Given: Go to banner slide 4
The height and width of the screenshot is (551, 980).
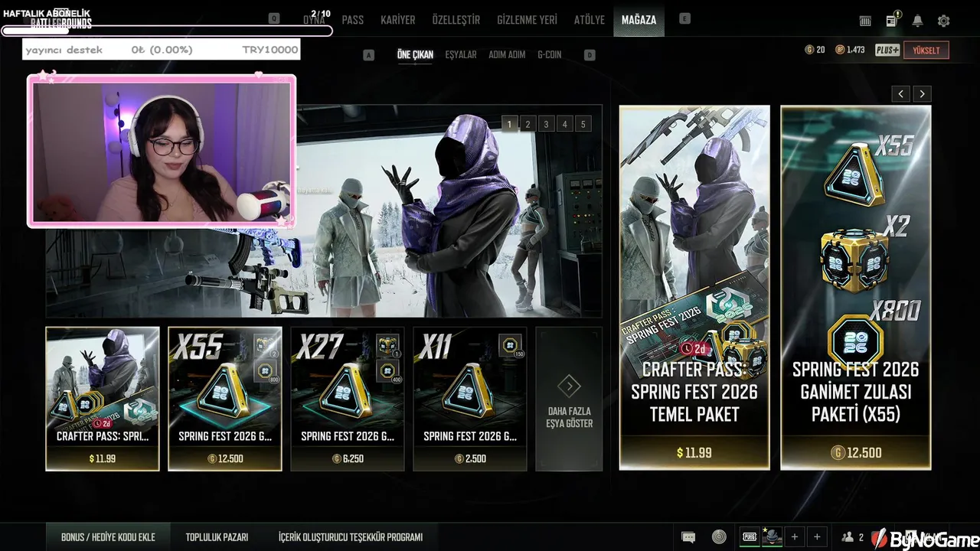Looking at the screenshot, I should point(564,124).
